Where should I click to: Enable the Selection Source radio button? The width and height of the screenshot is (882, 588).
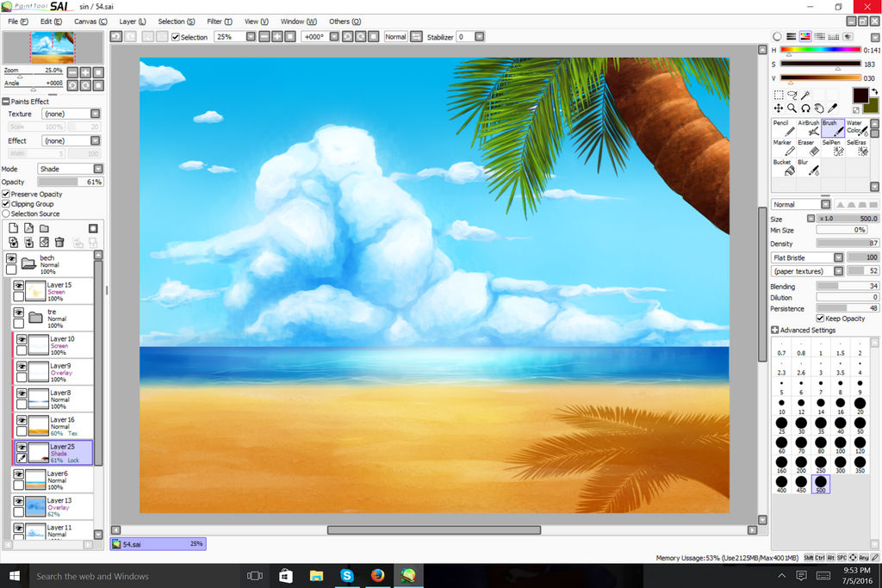[x=6, y=214]
